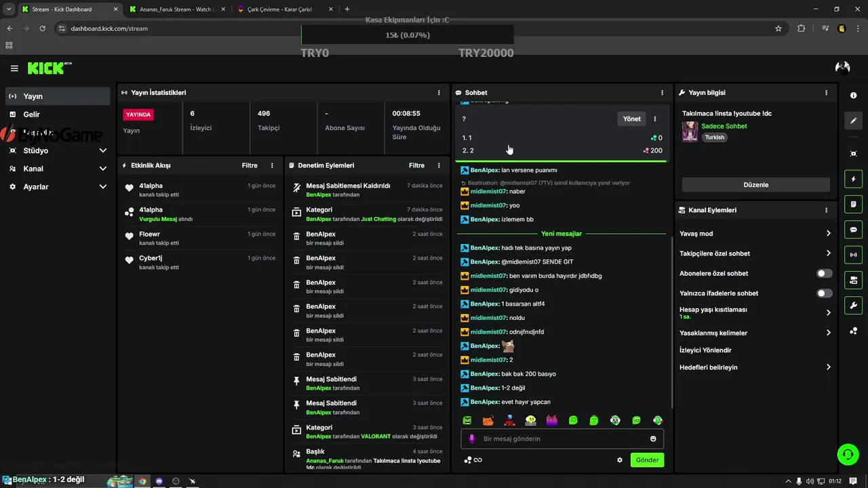This screenshot has height=488, width=868.
Task: Open Hedefleri belirleyin settings
Action: 828,367
